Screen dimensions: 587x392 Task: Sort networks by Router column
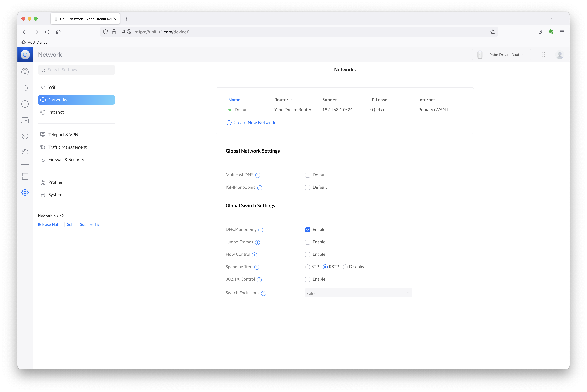pos(283,100)
